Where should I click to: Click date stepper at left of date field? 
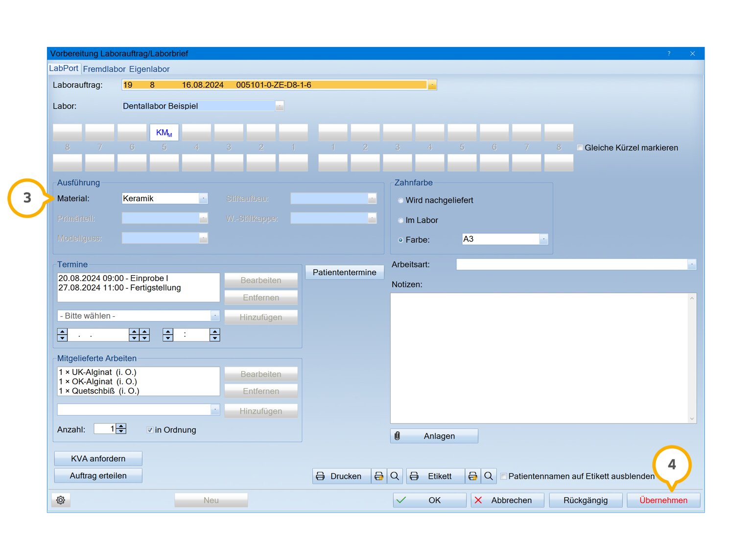[x=62, y=335]
